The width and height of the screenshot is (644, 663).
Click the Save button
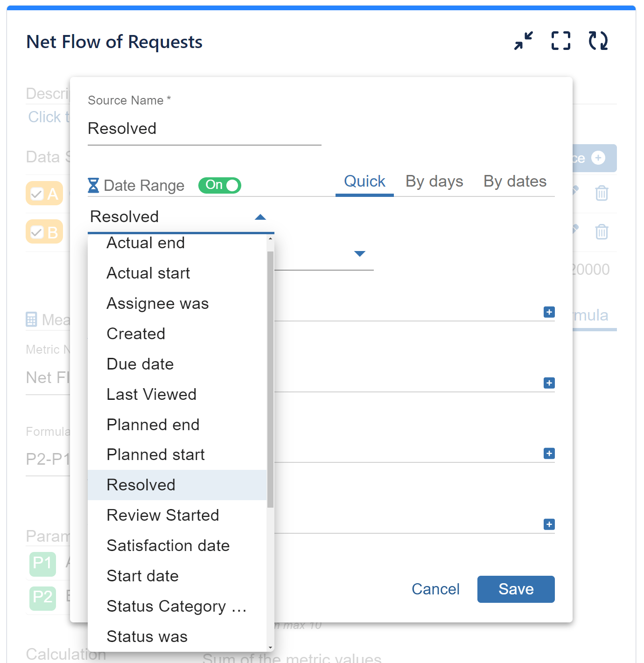[516, 589]
